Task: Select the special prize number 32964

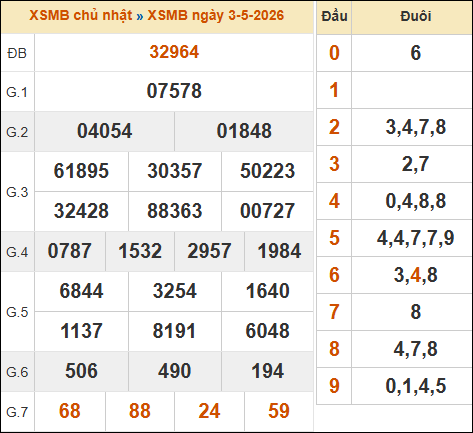Action: pos(174,52)
